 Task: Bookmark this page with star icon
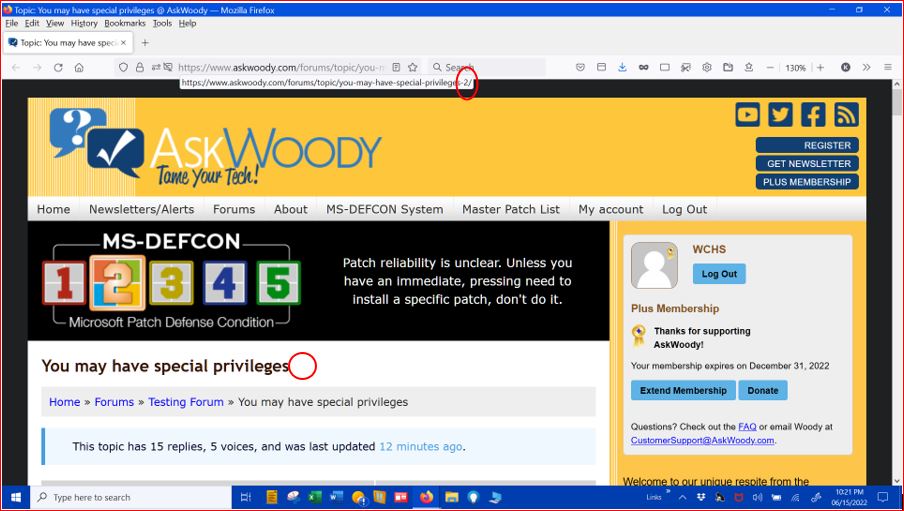coord(413,67)
